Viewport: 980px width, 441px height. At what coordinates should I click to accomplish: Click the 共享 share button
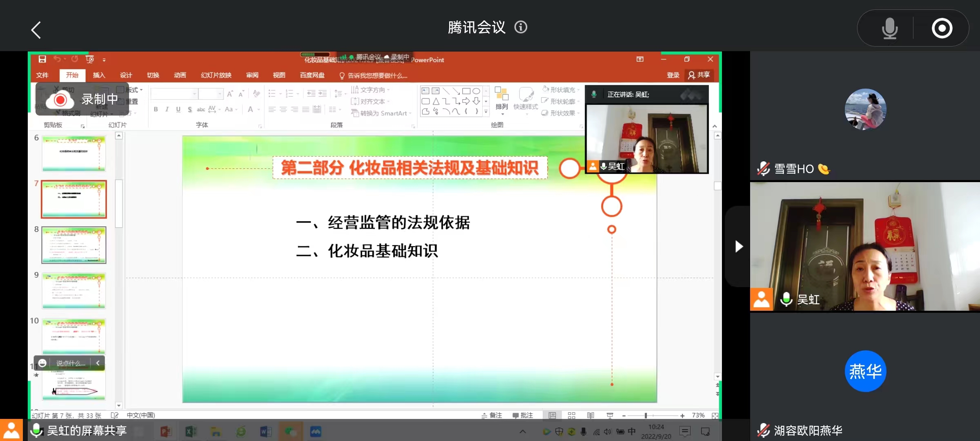[699, 75]
